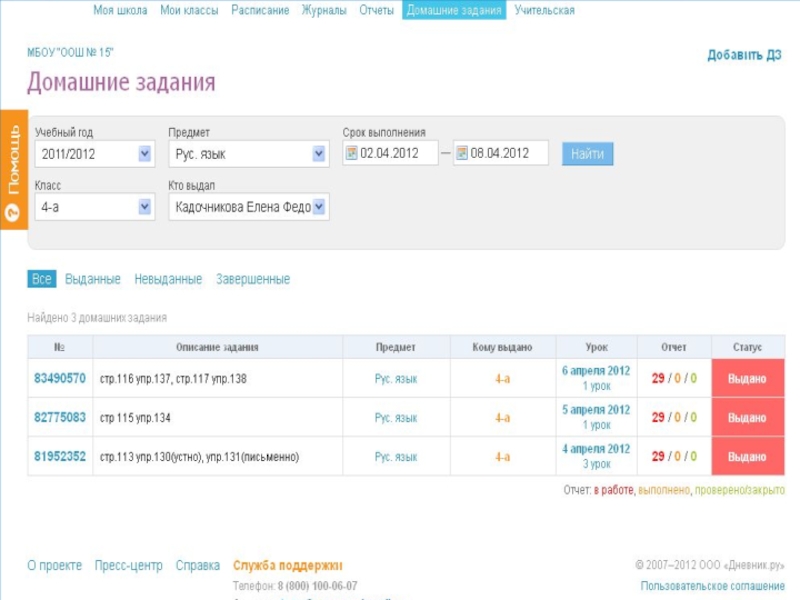
Task: Click Рус. язык link in row 83490570
Action: pyautogui.click(x=396, y=379)
